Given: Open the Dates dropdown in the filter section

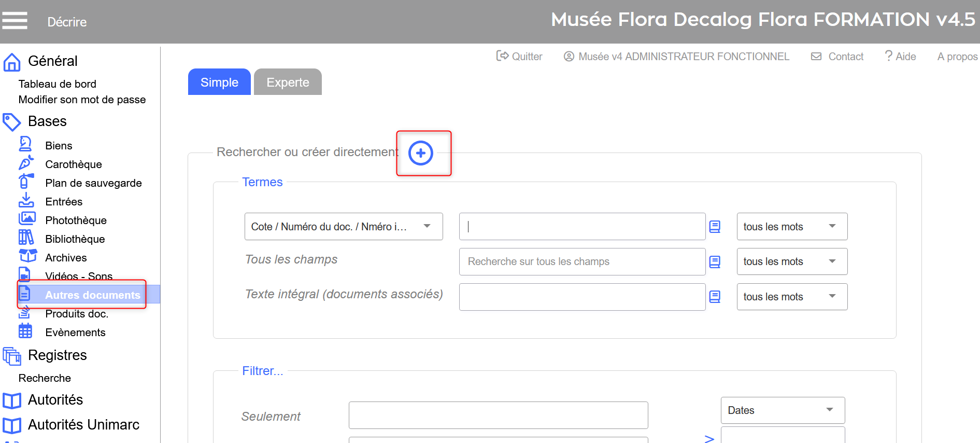Looking at the screenshot, I should [782, 410].
